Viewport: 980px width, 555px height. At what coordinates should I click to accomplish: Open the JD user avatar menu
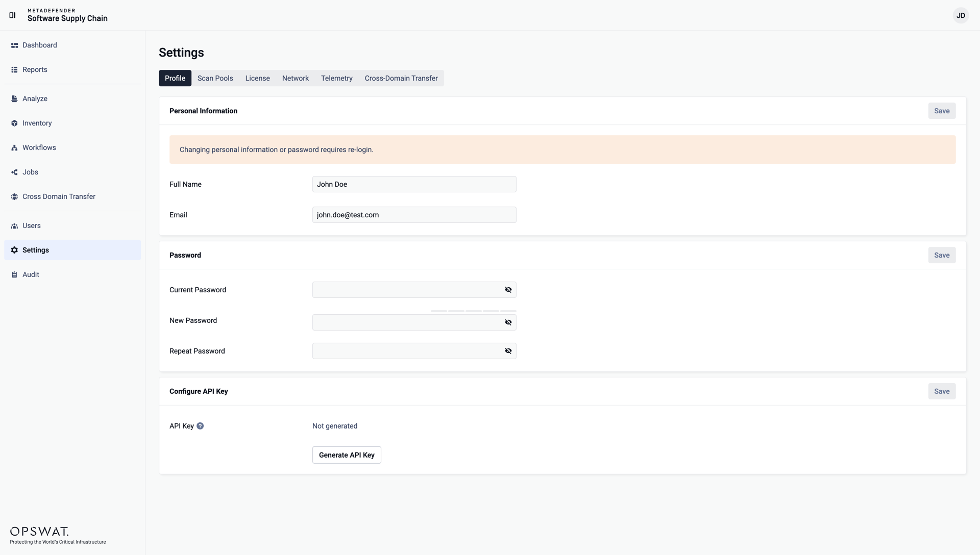coord(961,15)
